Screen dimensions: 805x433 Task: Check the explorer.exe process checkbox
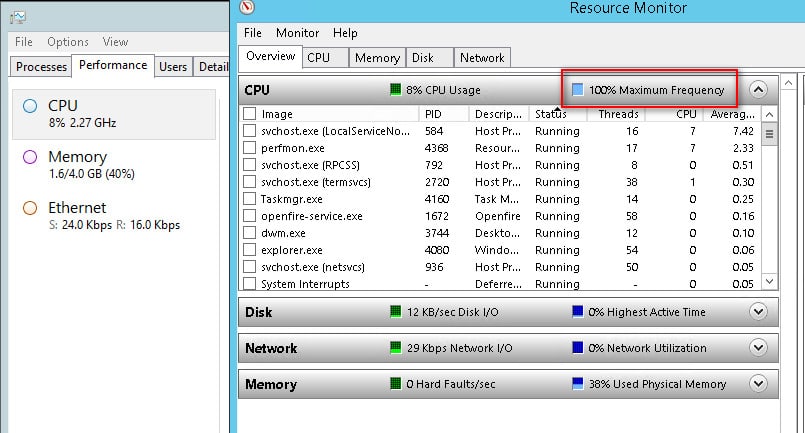click(250, 250)
